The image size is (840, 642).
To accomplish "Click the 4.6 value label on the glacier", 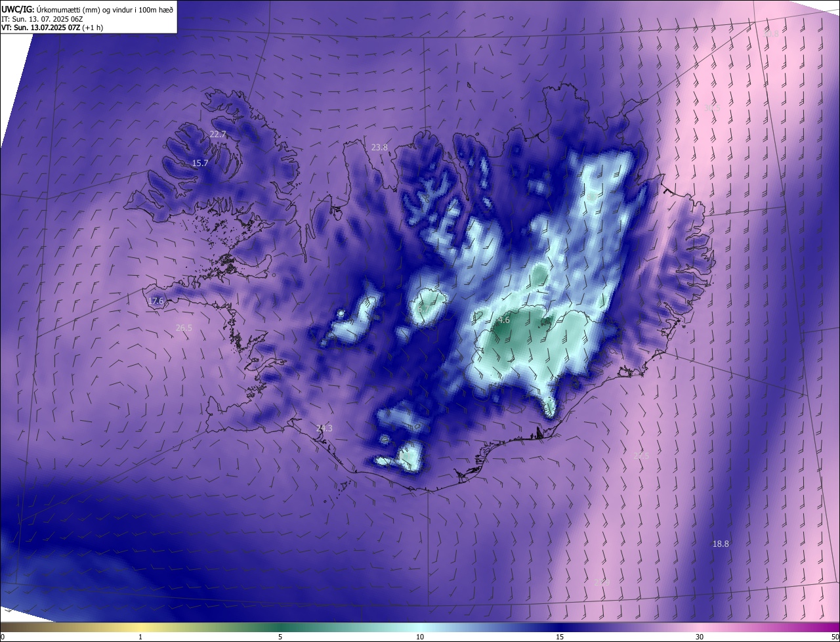I will point(503,320).
